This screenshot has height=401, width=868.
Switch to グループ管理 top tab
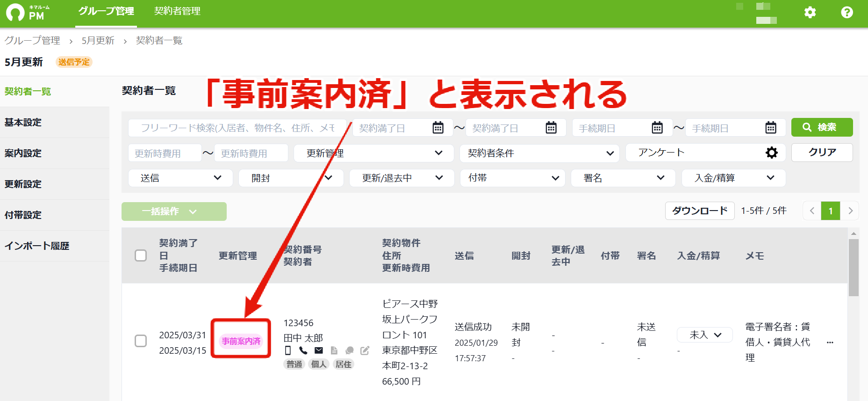tap(106, 11)
